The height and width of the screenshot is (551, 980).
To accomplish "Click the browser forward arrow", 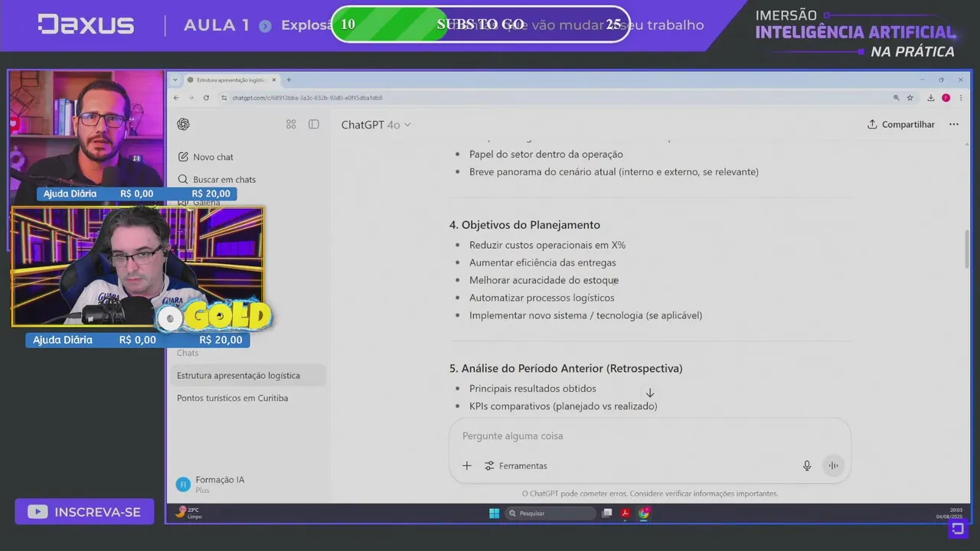I will pyautogui.click(x=191, y=98).
